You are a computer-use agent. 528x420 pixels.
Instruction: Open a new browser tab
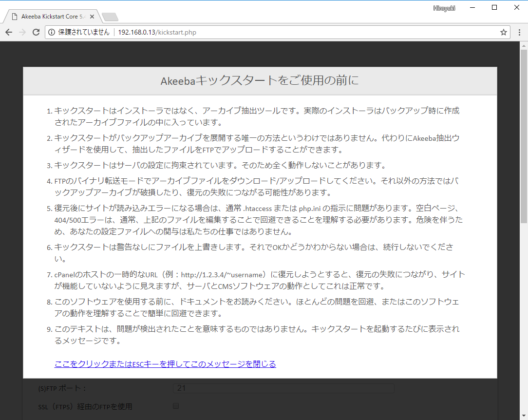pyautogui.click(x=110, y=17)
